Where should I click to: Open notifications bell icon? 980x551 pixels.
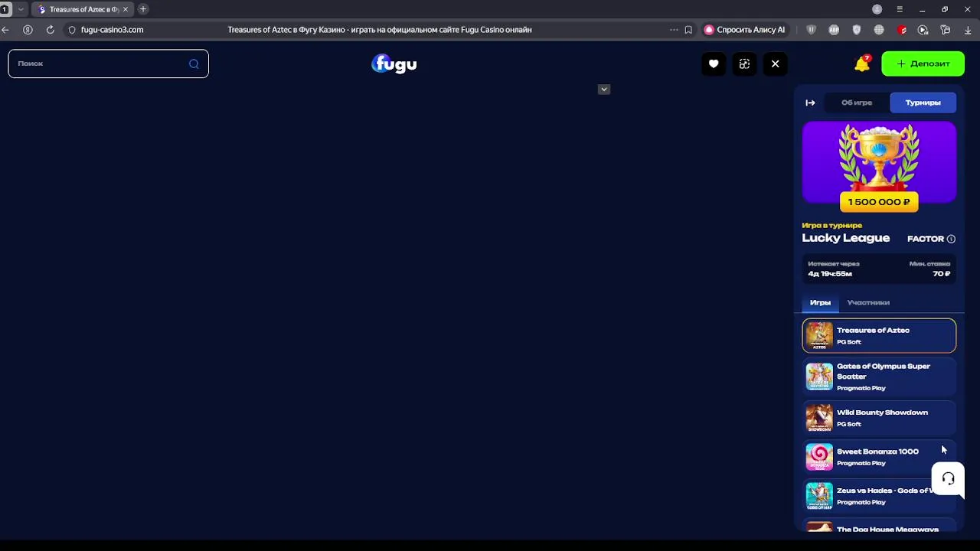(862, 64)
